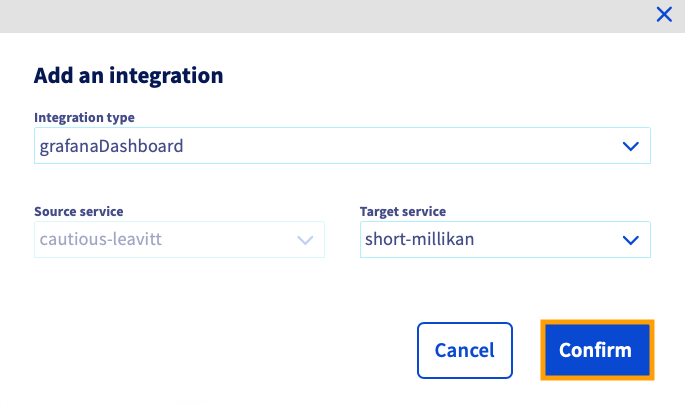Click the greyed-out Source service chevron

[305, 240]
